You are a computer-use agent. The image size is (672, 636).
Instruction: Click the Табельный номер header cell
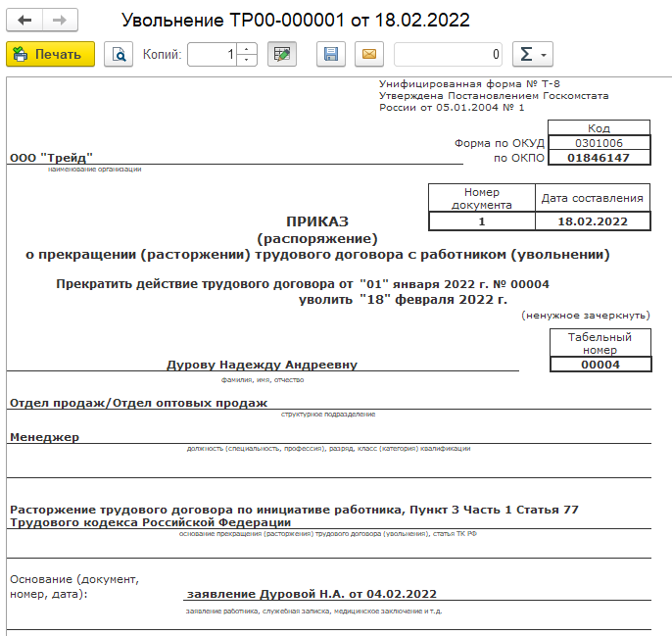[600, 343]
